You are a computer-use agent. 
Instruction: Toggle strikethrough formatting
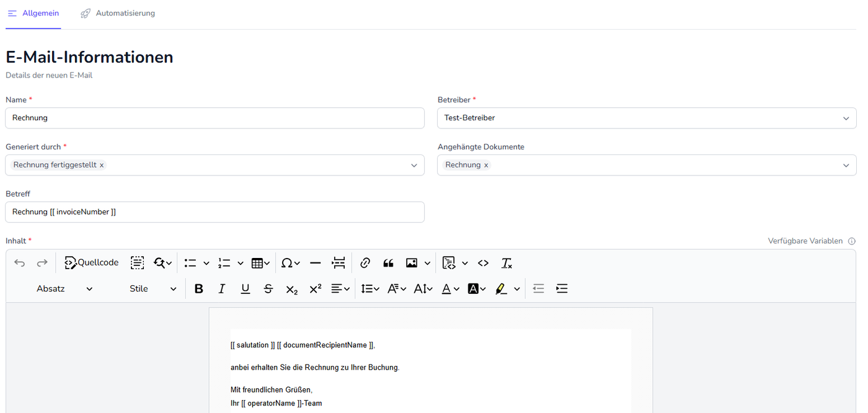click(268, 289)
